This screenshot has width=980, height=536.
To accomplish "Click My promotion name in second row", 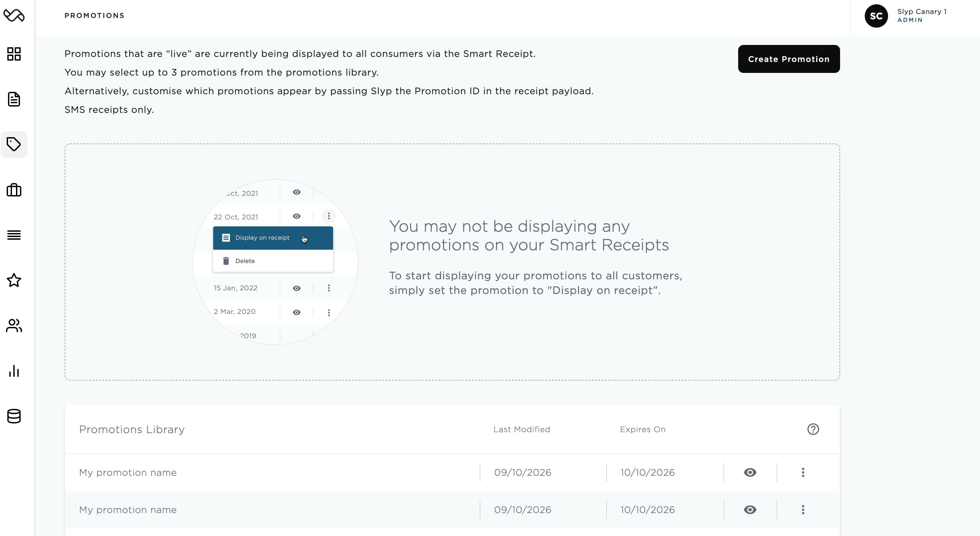I will (128, 510).
